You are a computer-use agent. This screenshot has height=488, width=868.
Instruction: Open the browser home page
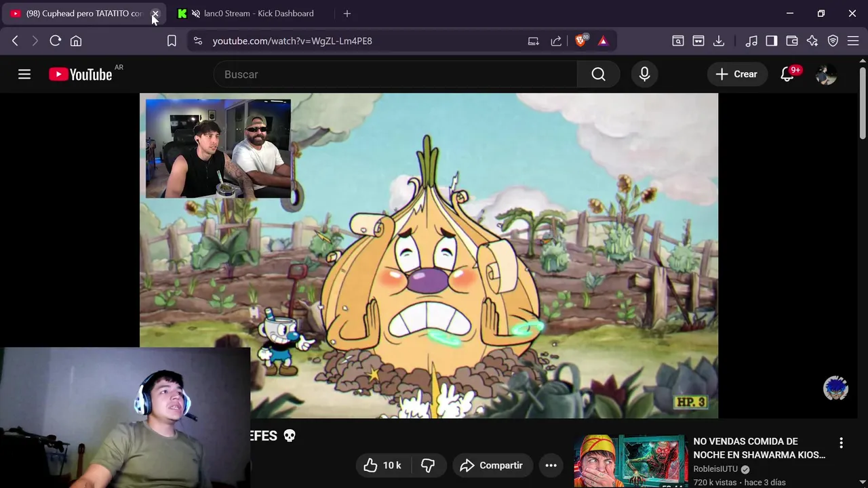(76, 41)
